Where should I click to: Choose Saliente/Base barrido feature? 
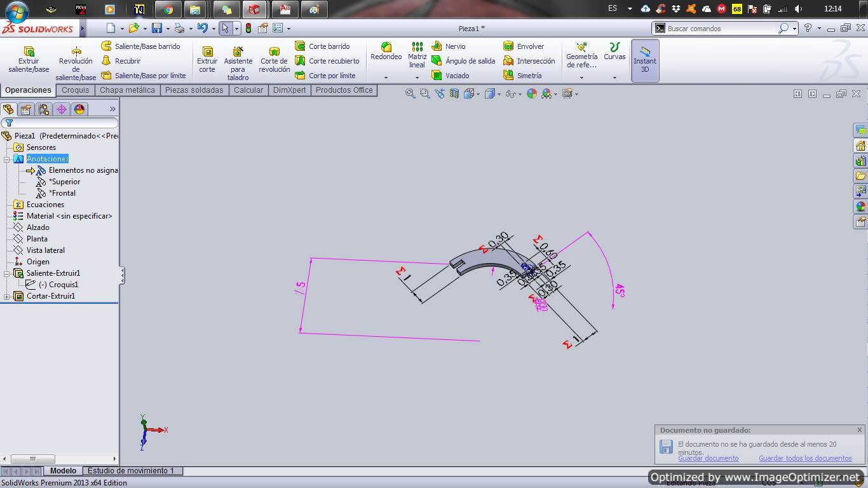point(140,46)
